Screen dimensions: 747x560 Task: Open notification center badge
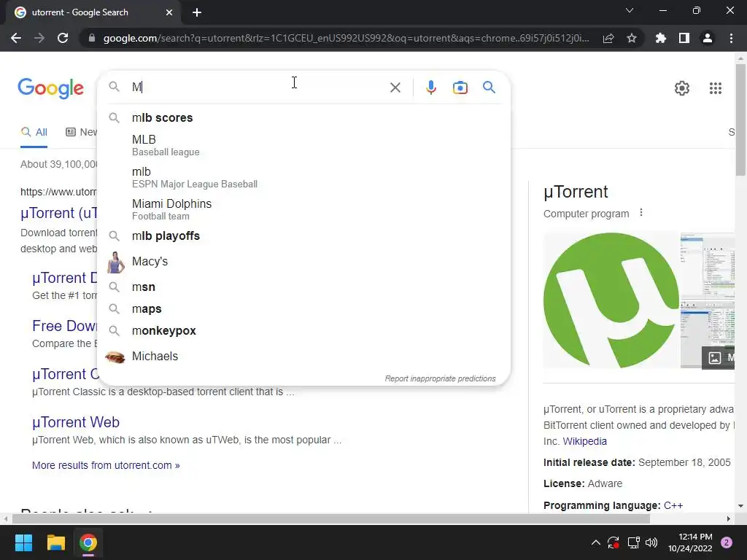tap(726, 542)
